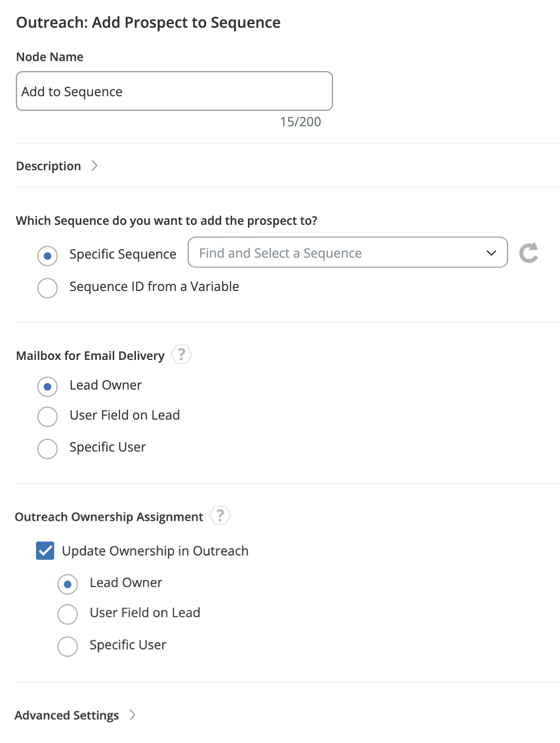This screenshot has width=560, height=743.
Task: Click the Description chevron arrow
Action: (95, 166)
